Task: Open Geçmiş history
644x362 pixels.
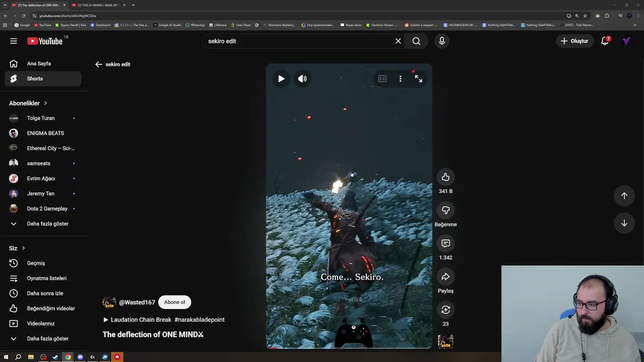Action: [43, 263]
